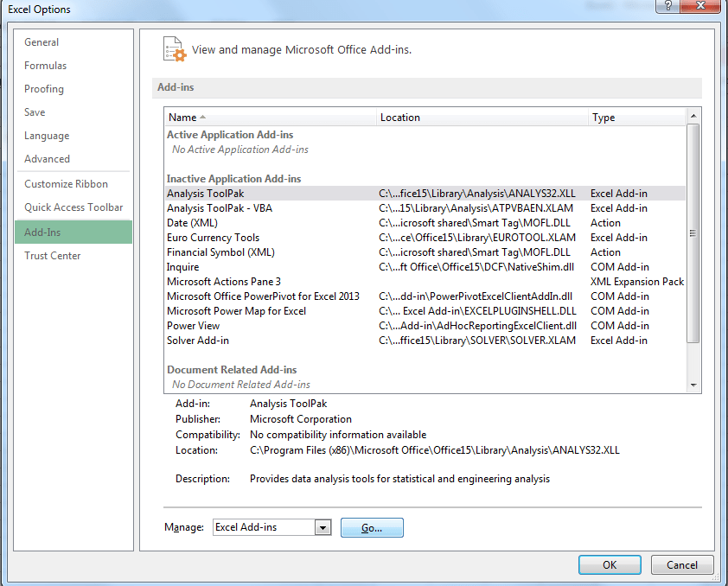Select the Add-Ins category
This screenshot has height=586, width=728.
73,232
